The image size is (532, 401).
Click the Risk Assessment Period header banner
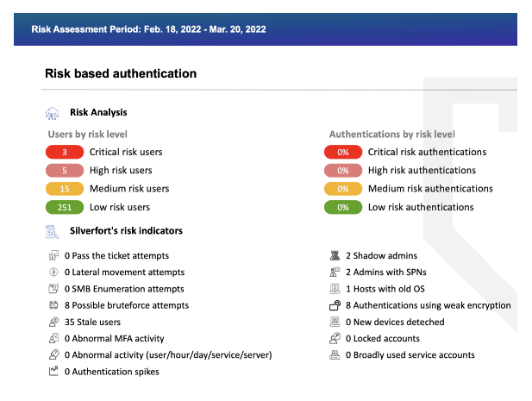266,28
